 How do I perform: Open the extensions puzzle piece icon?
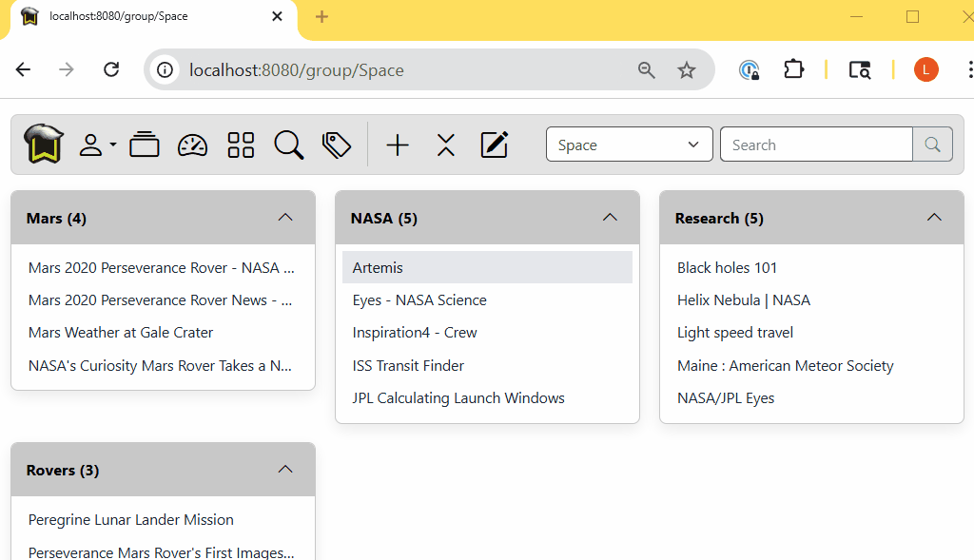[794, 69]
